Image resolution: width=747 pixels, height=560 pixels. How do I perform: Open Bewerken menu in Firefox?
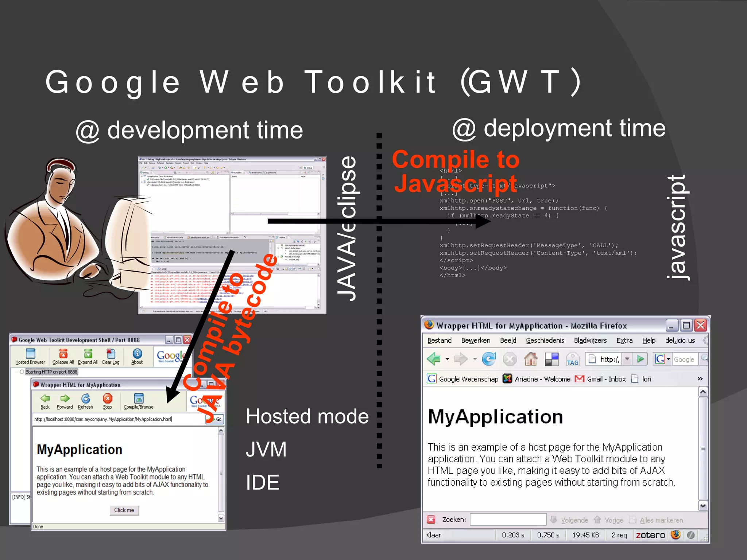476,340
